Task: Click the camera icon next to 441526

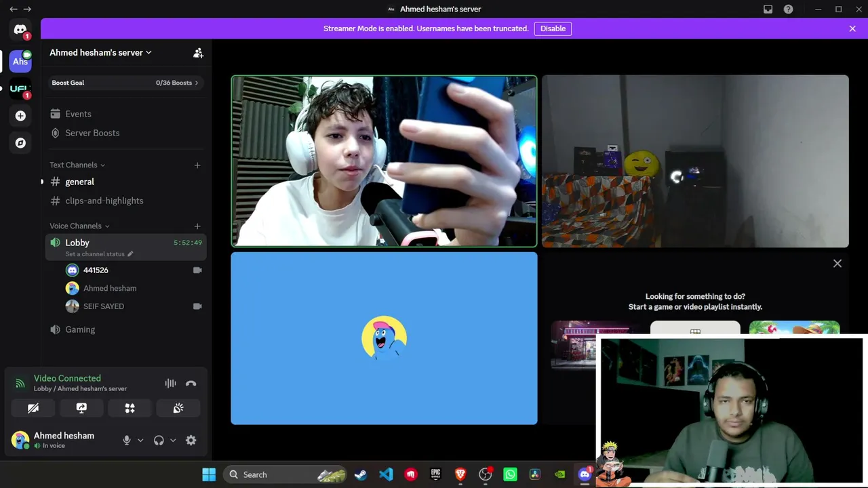Action: click(x=197, y=270)
